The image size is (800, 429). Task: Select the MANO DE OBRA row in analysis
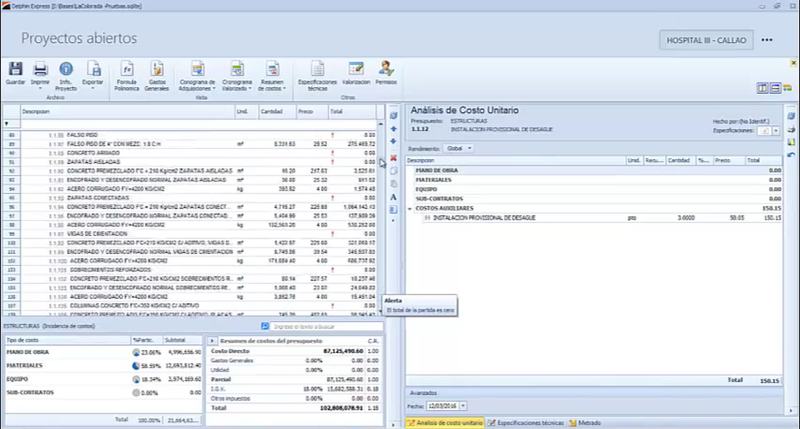(594, 170)
